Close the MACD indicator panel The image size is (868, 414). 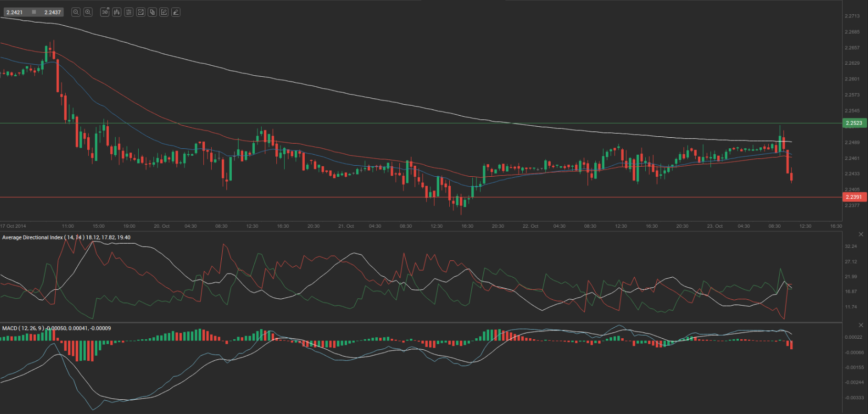[861, 325]
